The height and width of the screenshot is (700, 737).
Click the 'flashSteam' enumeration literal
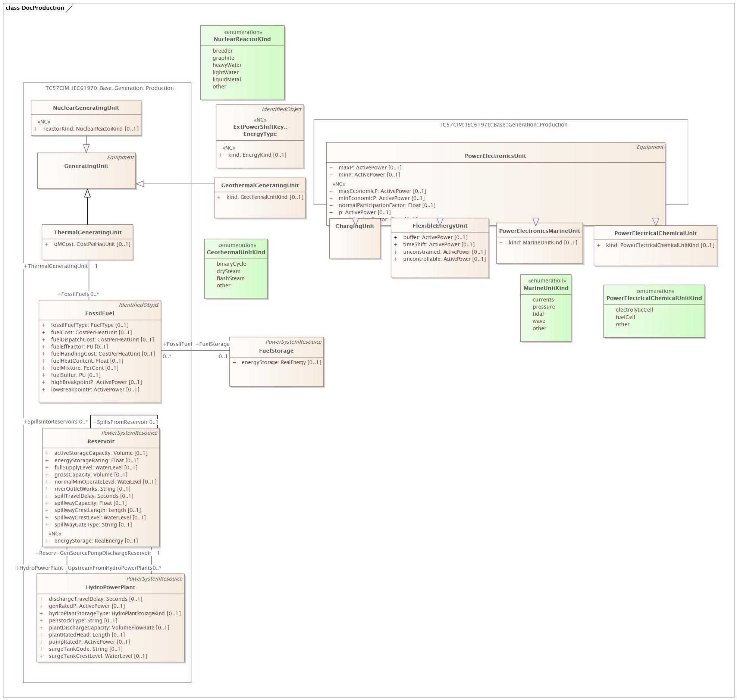click(230, 278)
